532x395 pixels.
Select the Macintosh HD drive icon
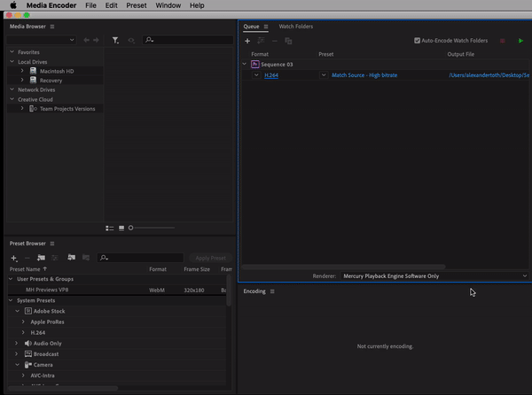coord(33,71)
